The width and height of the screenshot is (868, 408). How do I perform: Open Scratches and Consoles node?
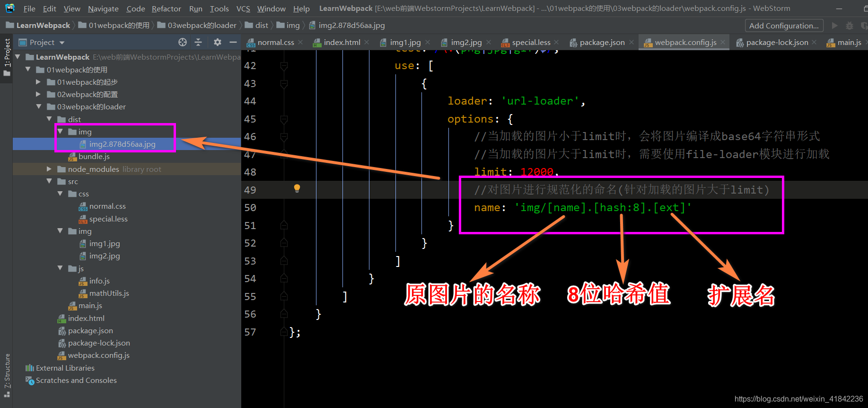[76, 380]
